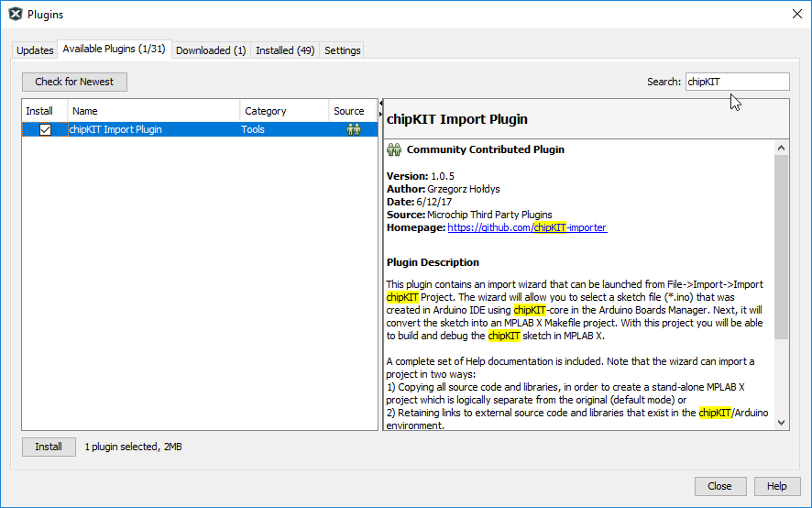
Task: Close the Plugins window with the X
Action: 797,14
